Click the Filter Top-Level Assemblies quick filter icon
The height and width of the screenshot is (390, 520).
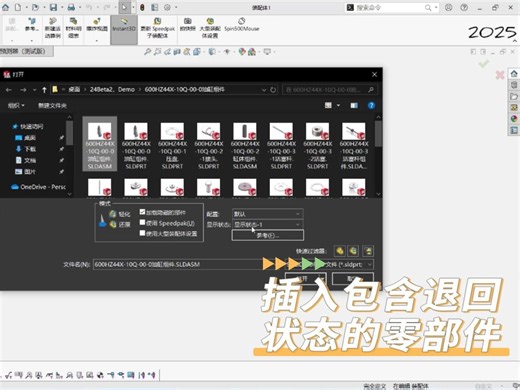(x=368, y=251)
